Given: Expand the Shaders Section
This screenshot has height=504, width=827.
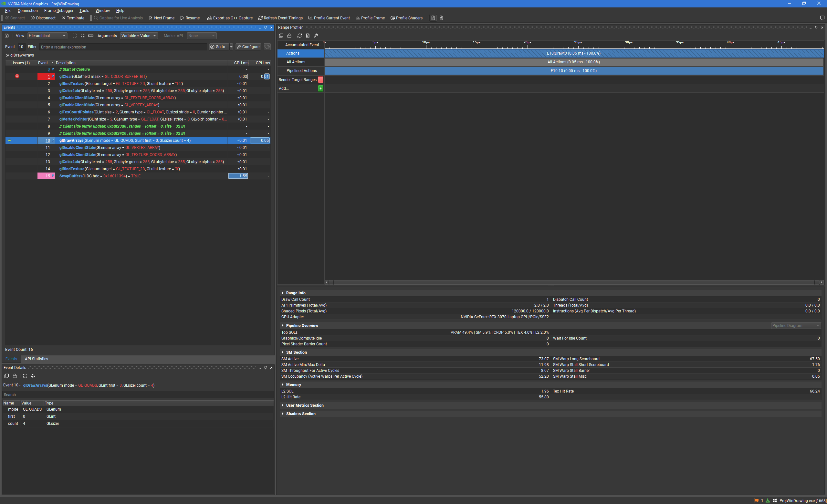Looking at the screenshot, I should coord(283,414).
